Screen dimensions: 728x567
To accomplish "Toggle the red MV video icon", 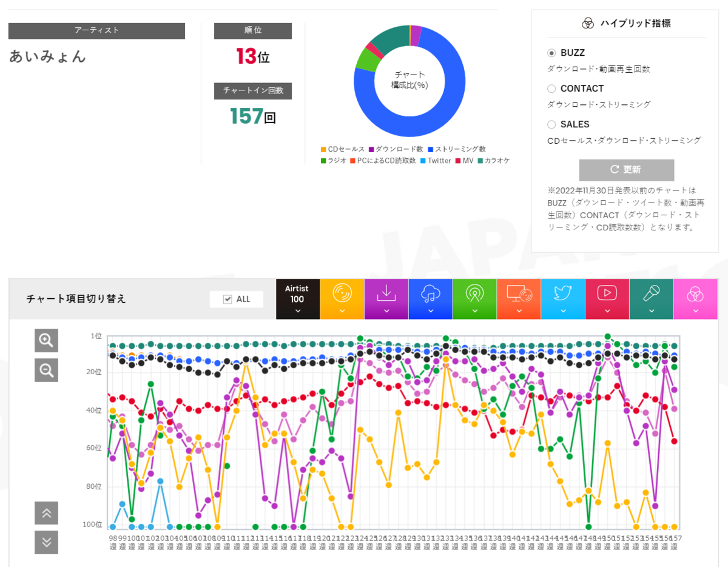I will 607,293.
